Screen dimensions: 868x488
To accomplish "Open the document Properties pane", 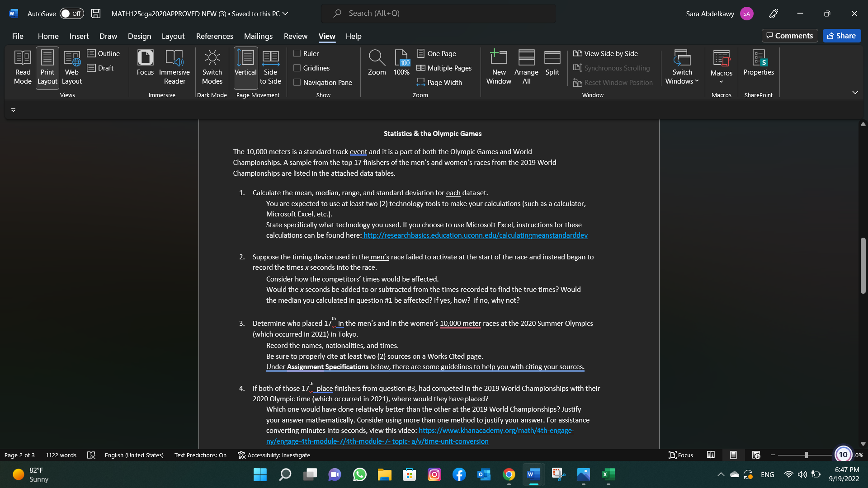I will pos(759,63).
